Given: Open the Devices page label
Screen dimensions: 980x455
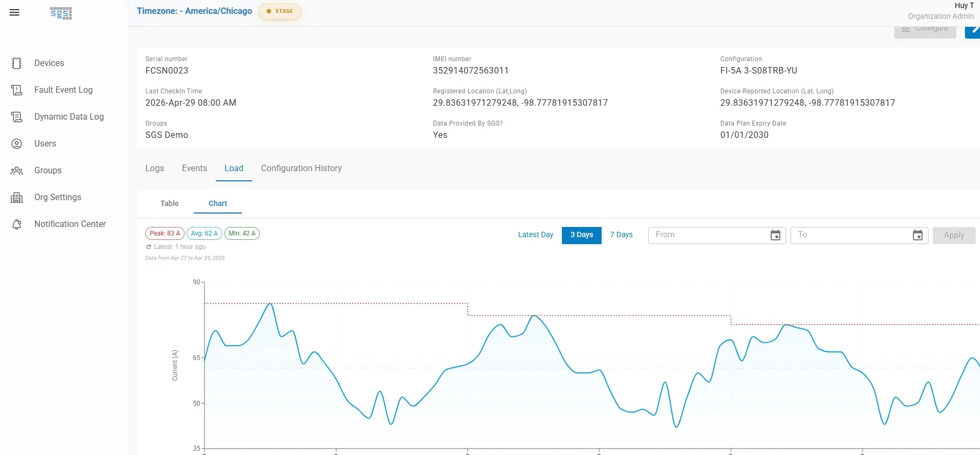Looking at the screenshot, I should 49,63.
